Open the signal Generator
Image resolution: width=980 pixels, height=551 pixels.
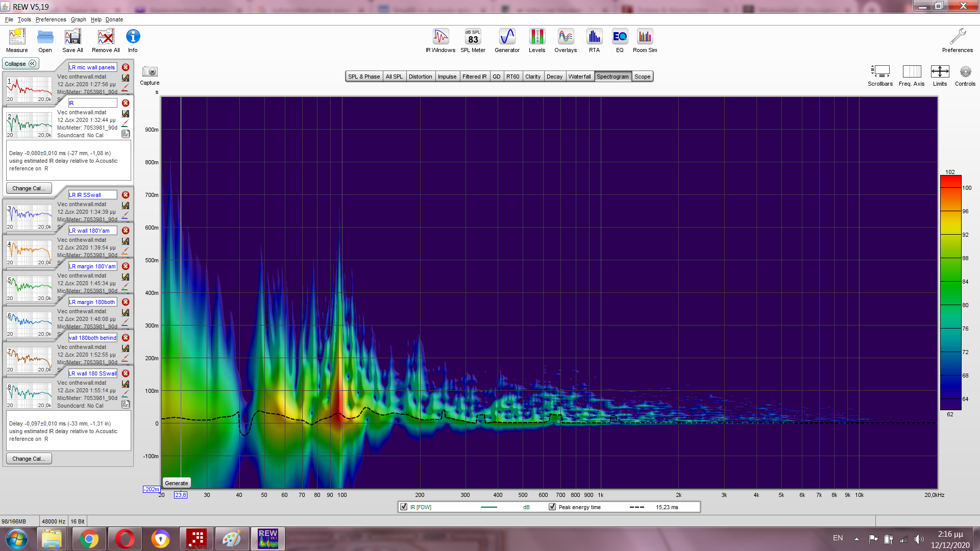507,40
